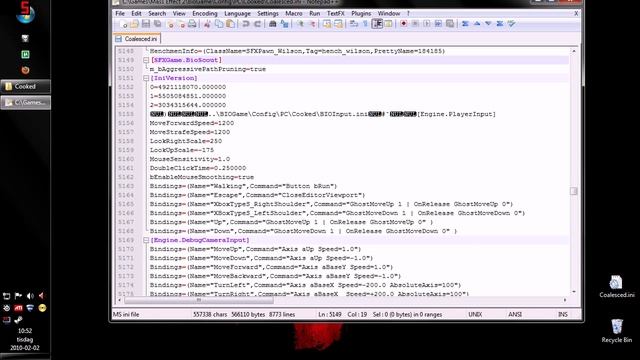Click the Redo toolbar icon
Image resolution: width=640 pixels, height=360 pixels.
[257, 24]
